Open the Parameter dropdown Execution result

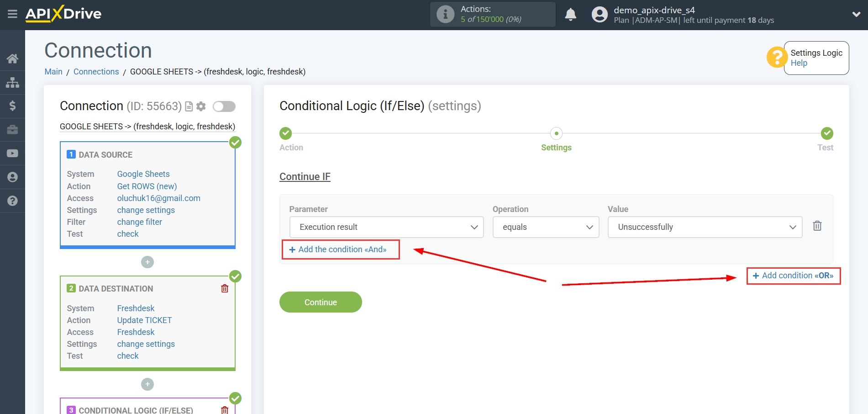pyautogui.click(x=387, y=227)
